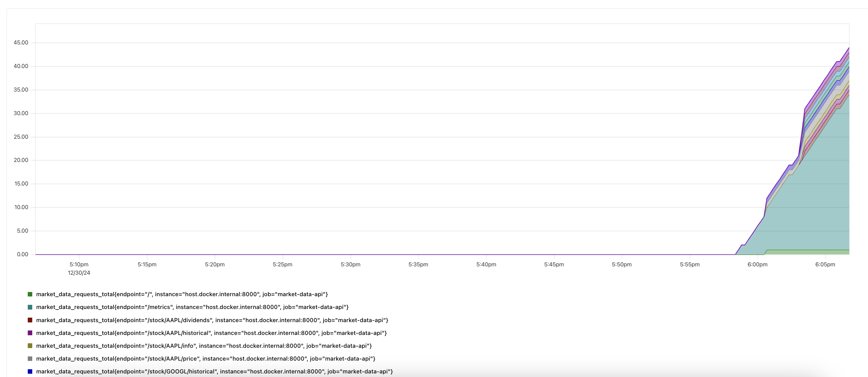This screenshot has height=377, width=868.
Task: Click the 5:25pm x-axis label
Action: click(x=283, y=264)
